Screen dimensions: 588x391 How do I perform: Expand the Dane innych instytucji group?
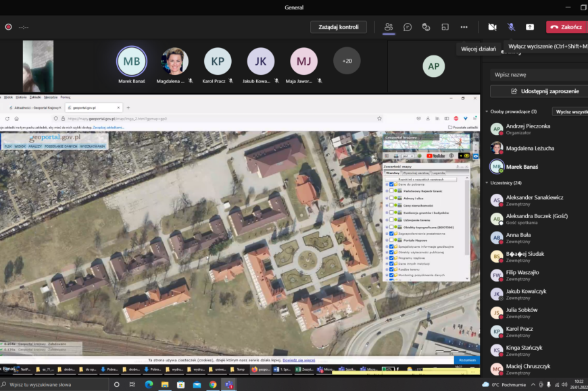coord(387,263)
